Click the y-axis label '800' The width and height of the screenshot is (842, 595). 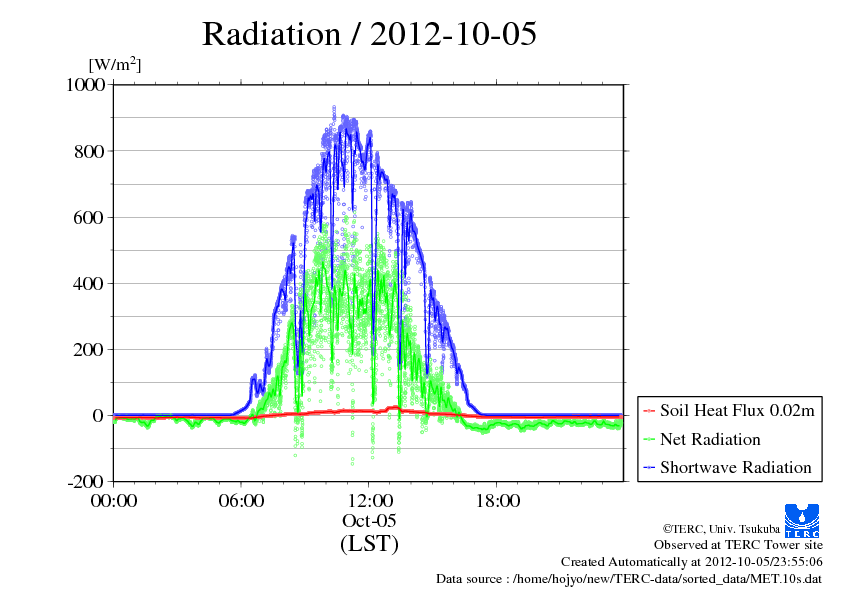[89, 151]
